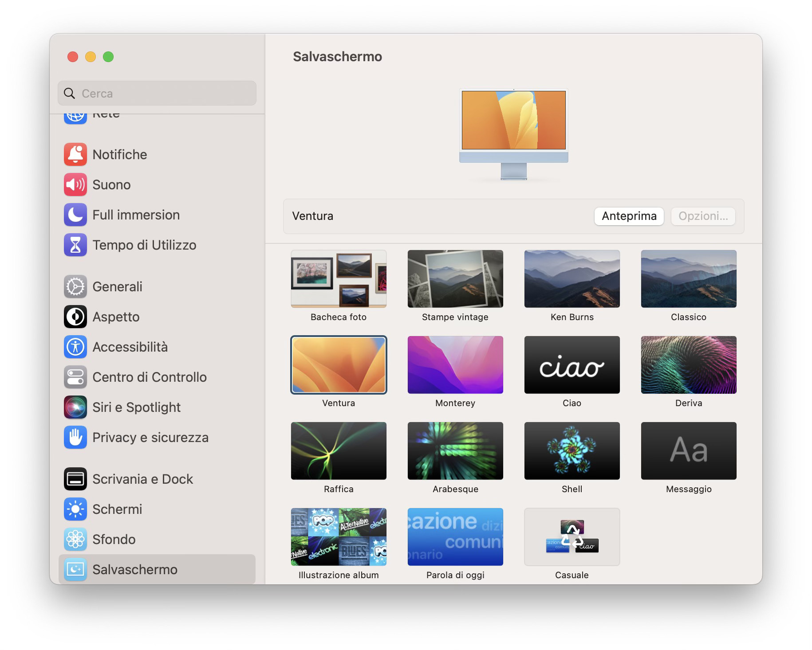Minimize window with yellow button
Screen dimensions: 812x650
pyautogui.click(x=91, y=57)
